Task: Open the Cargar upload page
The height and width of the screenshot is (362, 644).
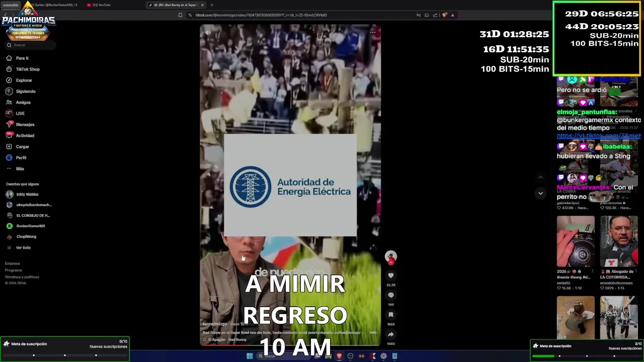Action: coord(22,147)
